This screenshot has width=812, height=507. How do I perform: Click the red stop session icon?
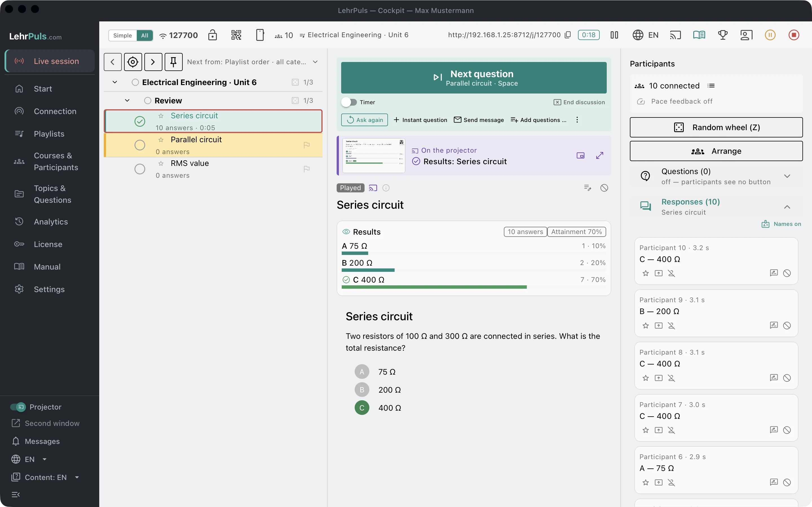point(794,35)
